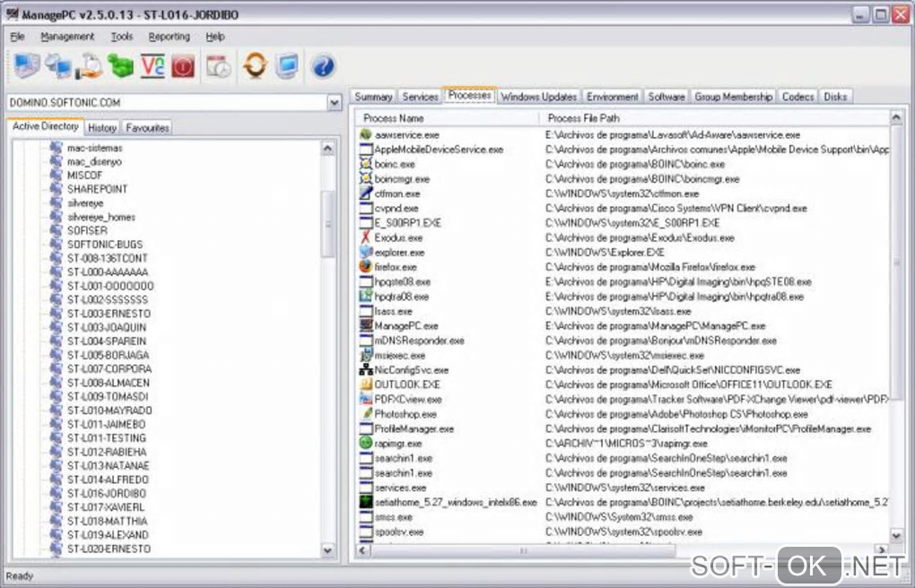
Task: Click the red X icon beside Exodus.exe
Action: pyautogui.click(x=365, y=238)
